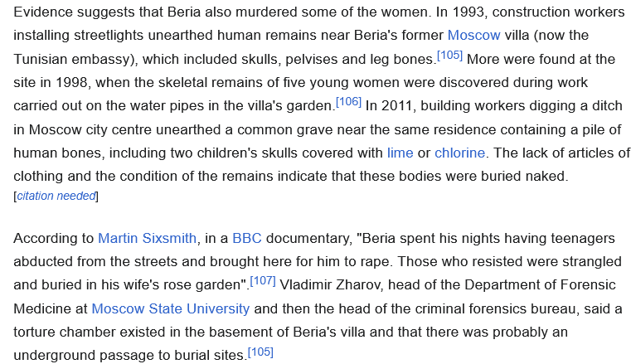Follow the chlorine link
The width and height of the screenshot is (631, 364).
459,153
